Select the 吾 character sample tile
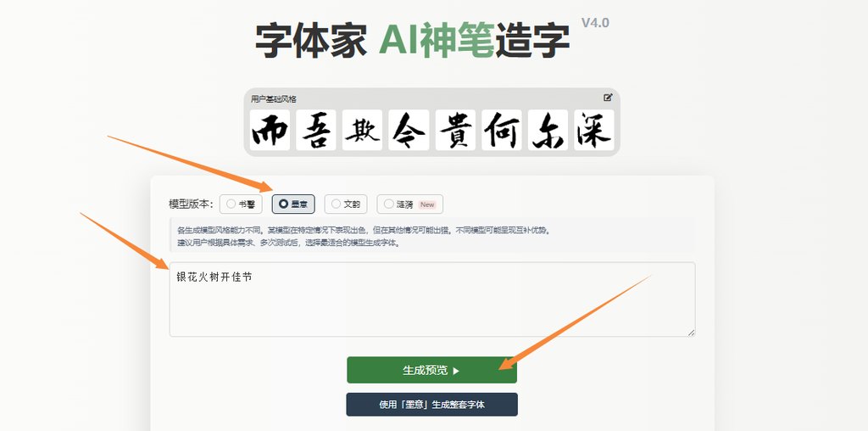Image resolution: width=868 pixels, height=431 pixels. pyautogui.click(x=316, y=130)
